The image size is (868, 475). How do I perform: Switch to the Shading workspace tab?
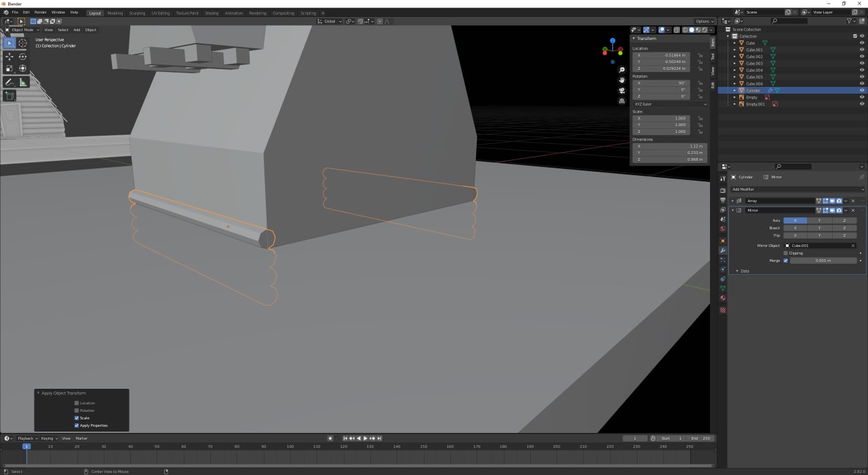point(212,13)
